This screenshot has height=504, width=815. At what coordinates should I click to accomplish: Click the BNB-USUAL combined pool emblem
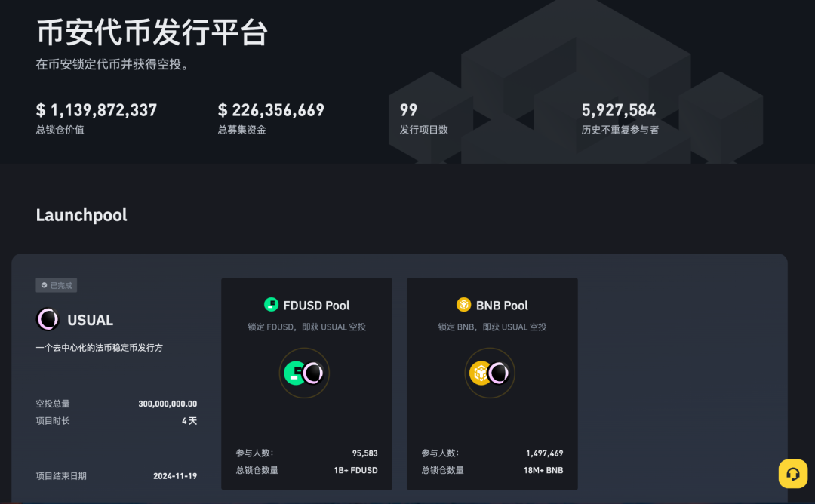[x=490, y=372]
